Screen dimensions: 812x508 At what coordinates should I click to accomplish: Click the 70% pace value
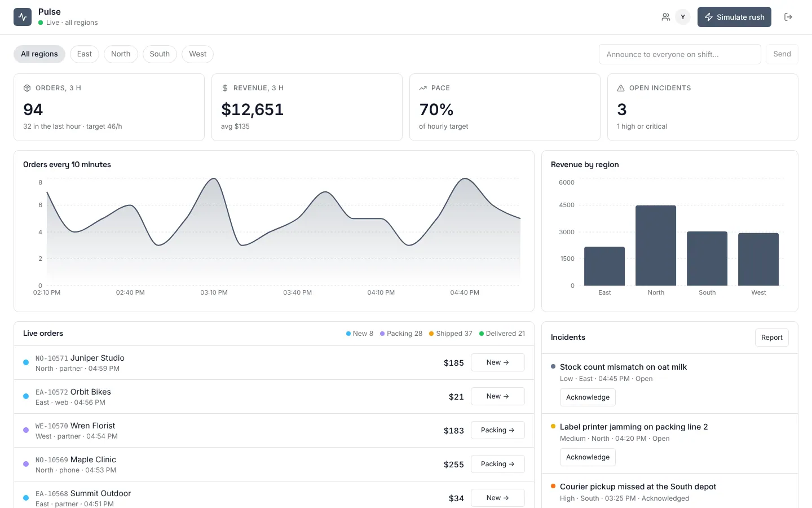436,110
